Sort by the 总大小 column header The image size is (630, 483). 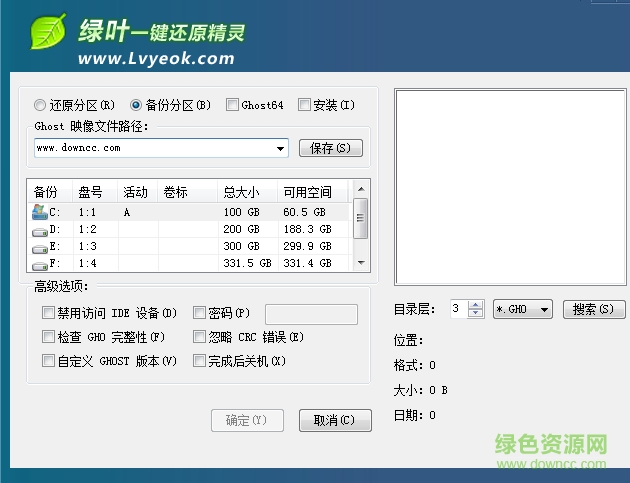248,192
